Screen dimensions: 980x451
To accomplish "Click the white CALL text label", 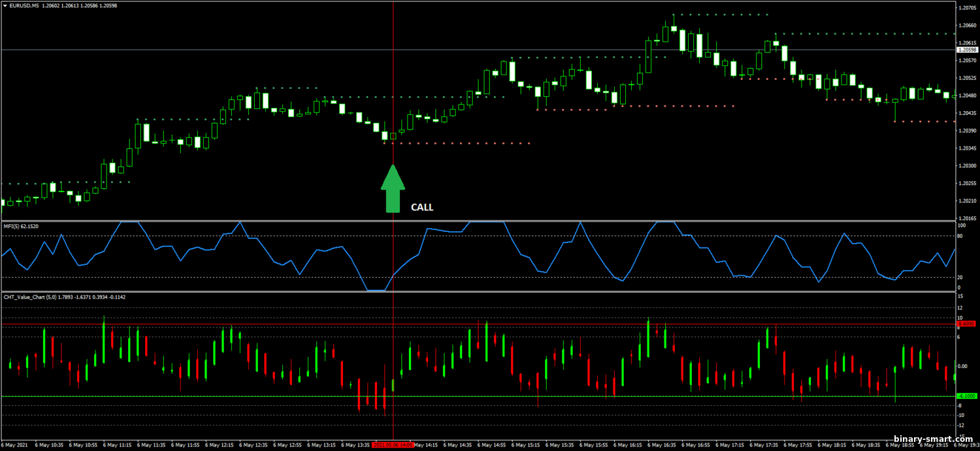I will click(421, 207).
